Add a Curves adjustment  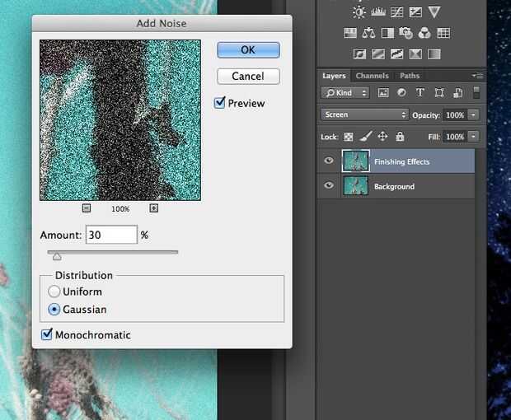(x=396, y=12)
